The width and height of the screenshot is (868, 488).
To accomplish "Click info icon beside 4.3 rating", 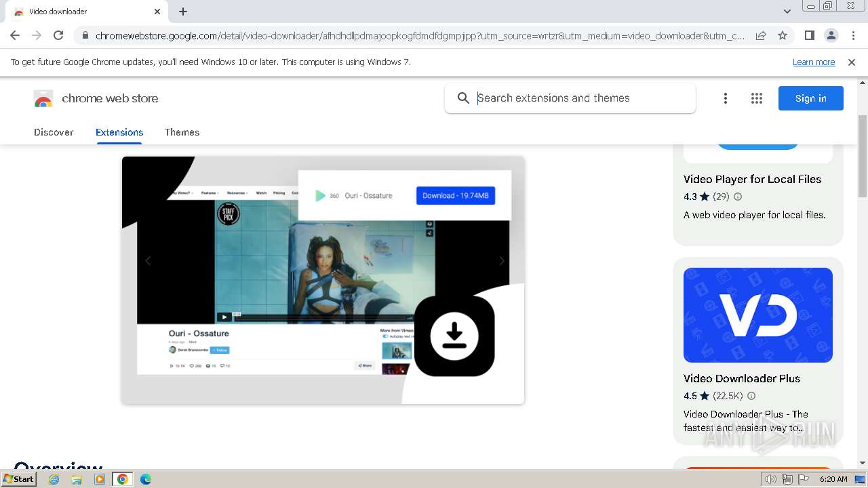I will [738, 197].
